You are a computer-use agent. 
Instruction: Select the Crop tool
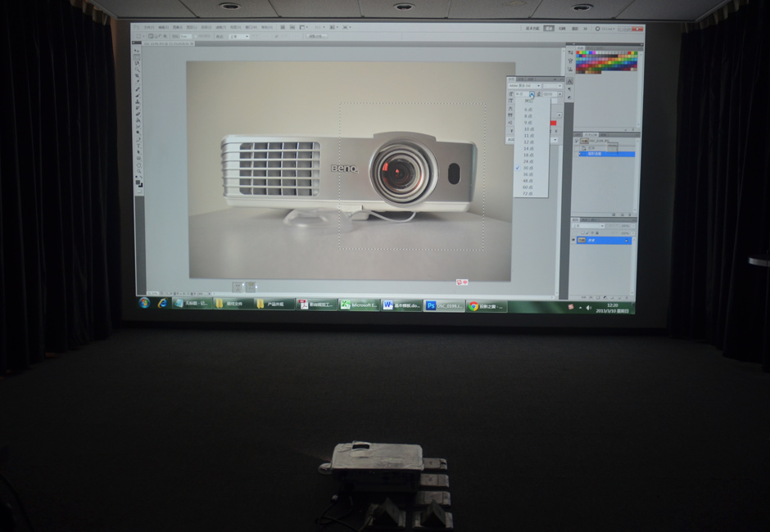[x=137, y=76]
